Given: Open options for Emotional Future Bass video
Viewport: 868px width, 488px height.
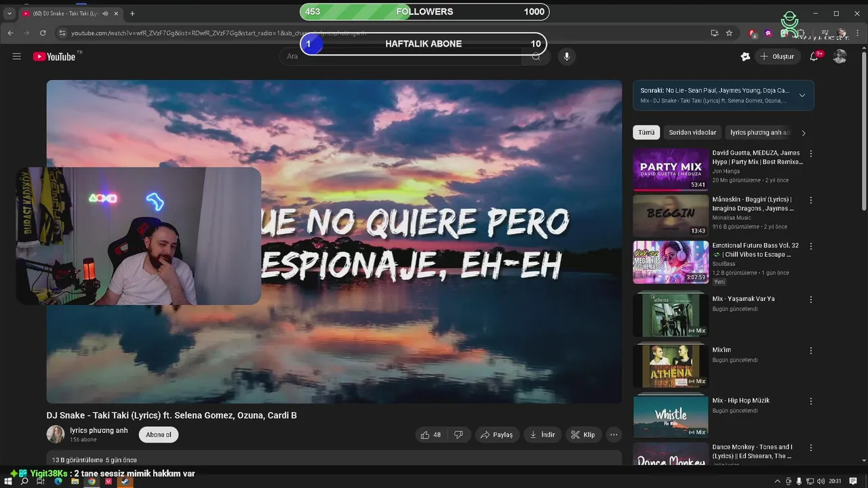Looking at the screenshot, I should tap(810, 246).
